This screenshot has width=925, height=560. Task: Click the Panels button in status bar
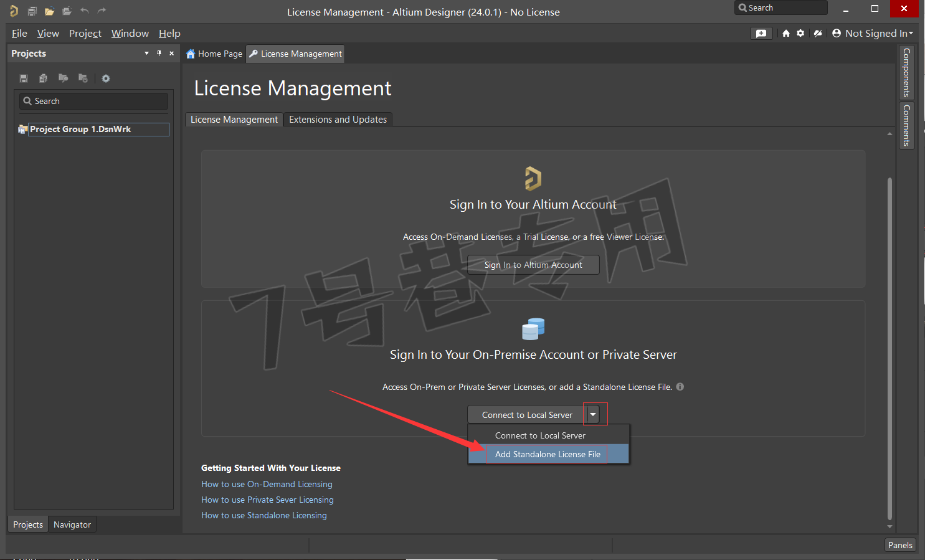click(x=900, y=545)
